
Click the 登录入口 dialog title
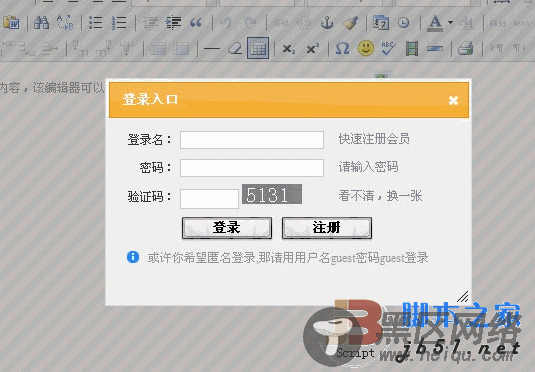(150, 100)
